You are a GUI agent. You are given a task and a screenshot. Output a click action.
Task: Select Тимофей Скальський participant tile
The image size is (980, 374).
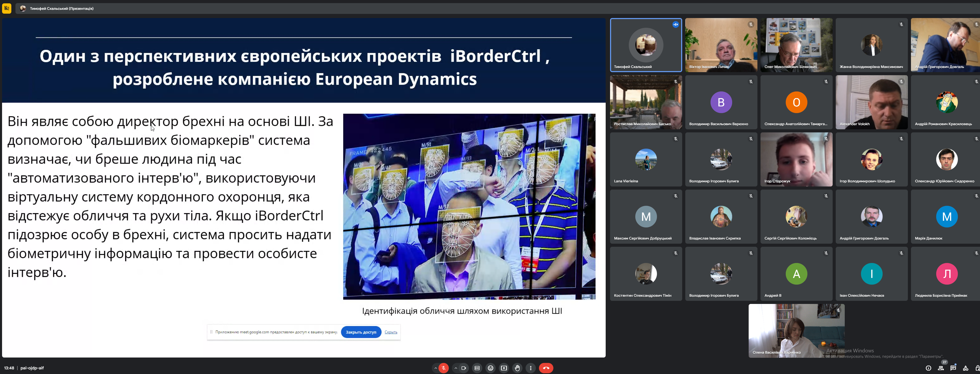pos(646,45)
